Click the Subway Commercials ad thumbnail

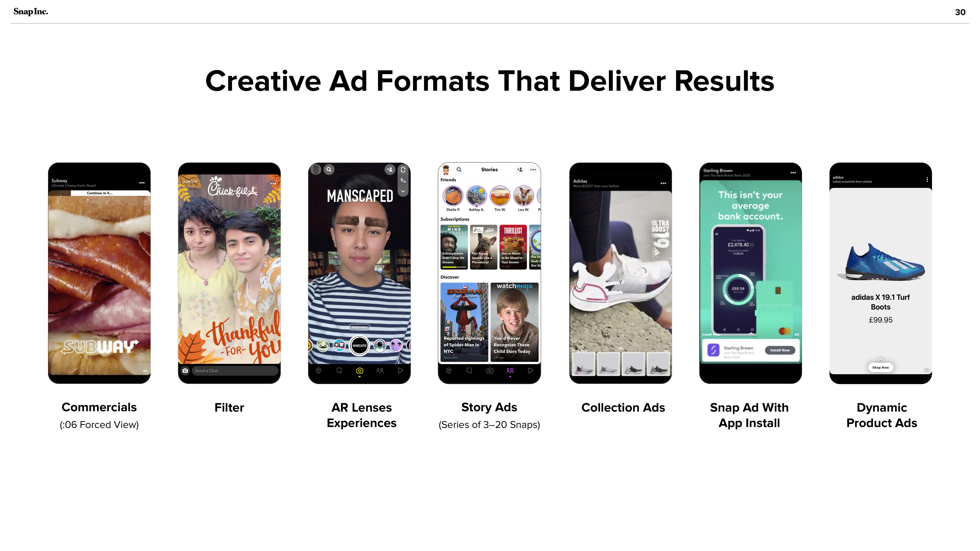pos(100,273)
